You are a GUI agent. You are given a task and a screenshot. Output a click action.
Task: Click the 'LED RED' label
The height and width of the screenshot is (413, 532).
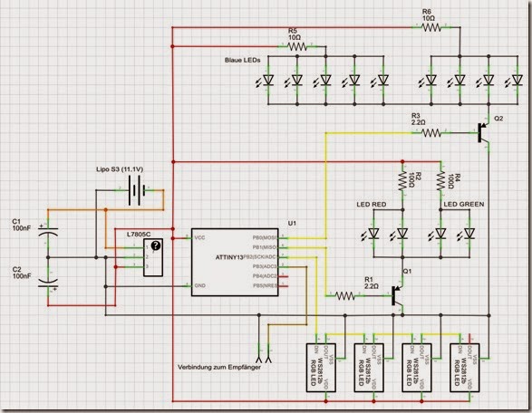pos(372,205)
